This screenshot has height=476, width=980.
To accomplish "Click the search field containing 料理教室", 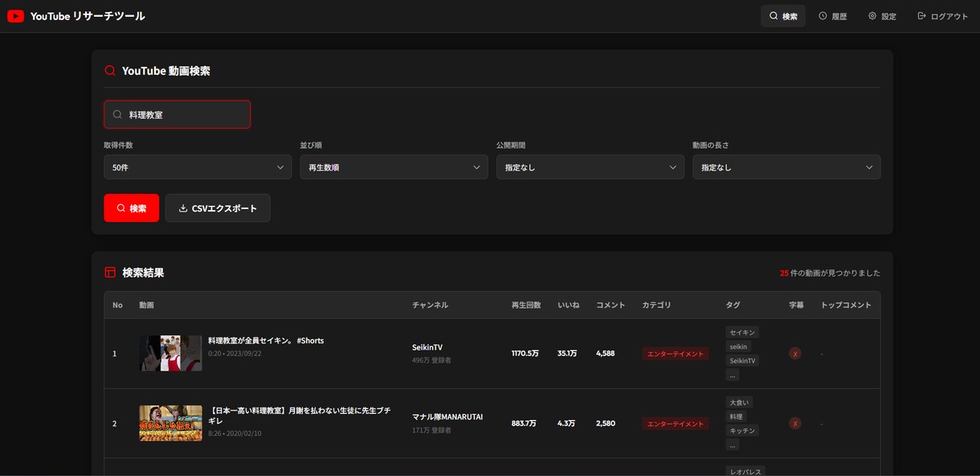I will (178, 114).
